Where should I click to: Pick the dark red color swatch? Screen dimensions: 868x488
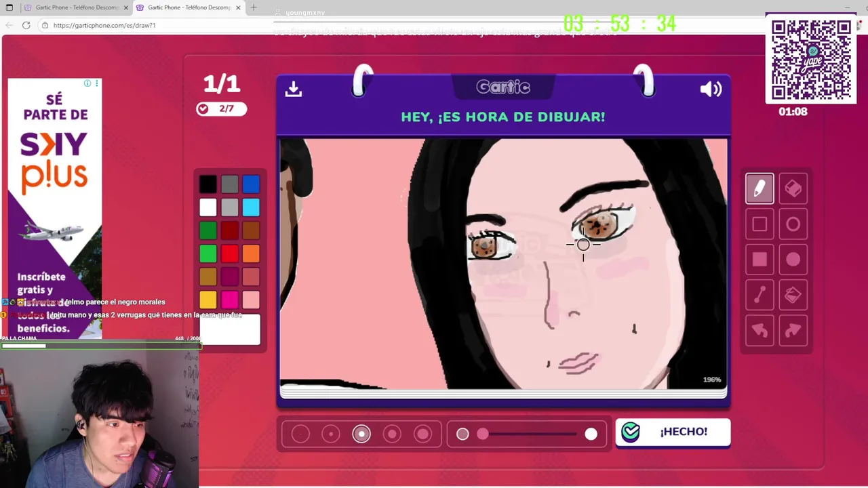(230, 230)
